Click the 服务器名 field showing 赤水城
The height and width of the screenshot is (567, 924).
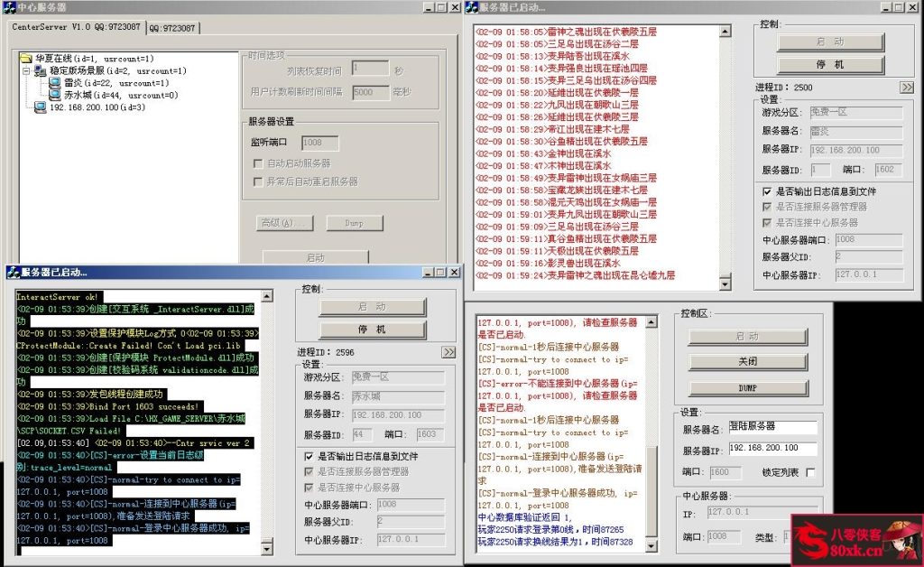click(x=398, y=397)
